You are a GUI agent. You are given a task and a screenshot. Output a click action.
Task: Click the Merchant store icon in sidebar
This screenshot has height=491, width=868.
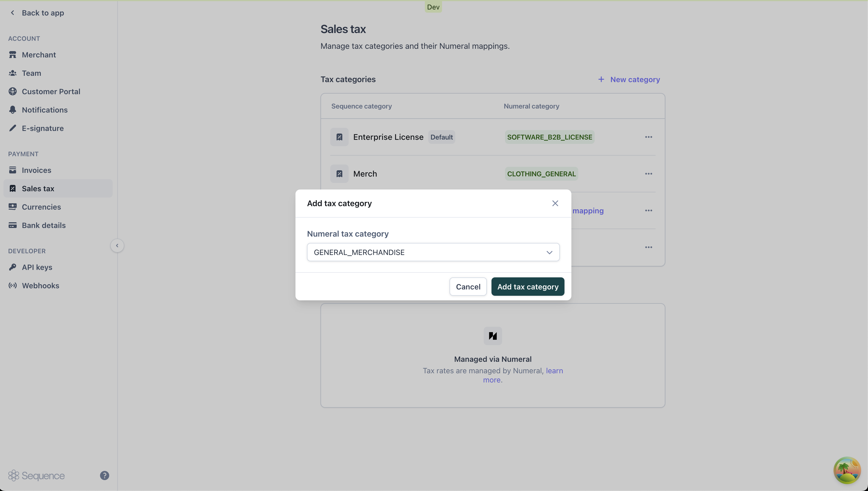[x=12, y=55]
